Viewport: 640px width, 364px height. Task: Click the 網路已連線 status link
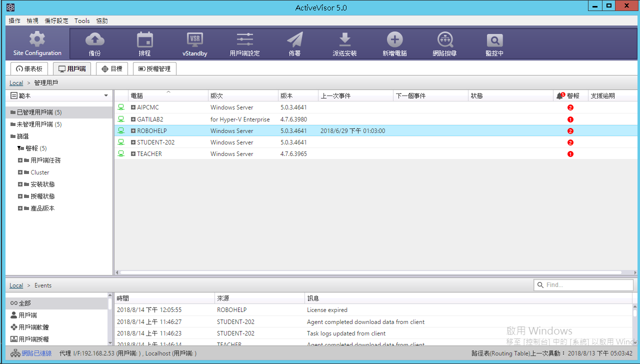(x=36, y=353)
